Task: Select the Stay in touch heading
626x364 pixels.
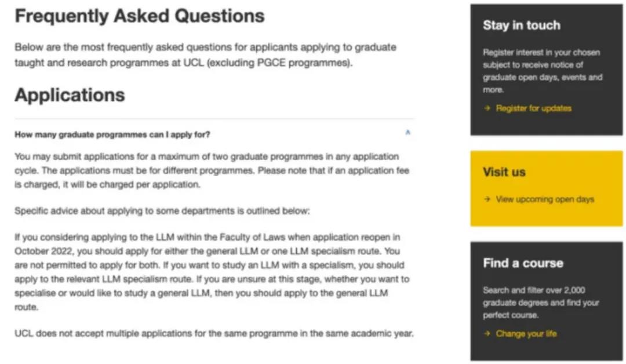Action: pyautogui.click(x=521, y=25)
